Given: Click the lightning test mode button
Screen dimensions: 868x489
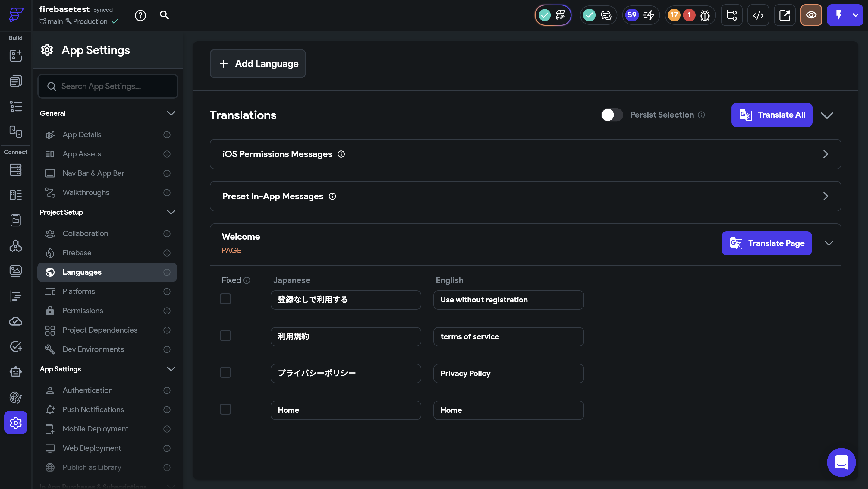Looking at the screenshot, I should (838, 15).
